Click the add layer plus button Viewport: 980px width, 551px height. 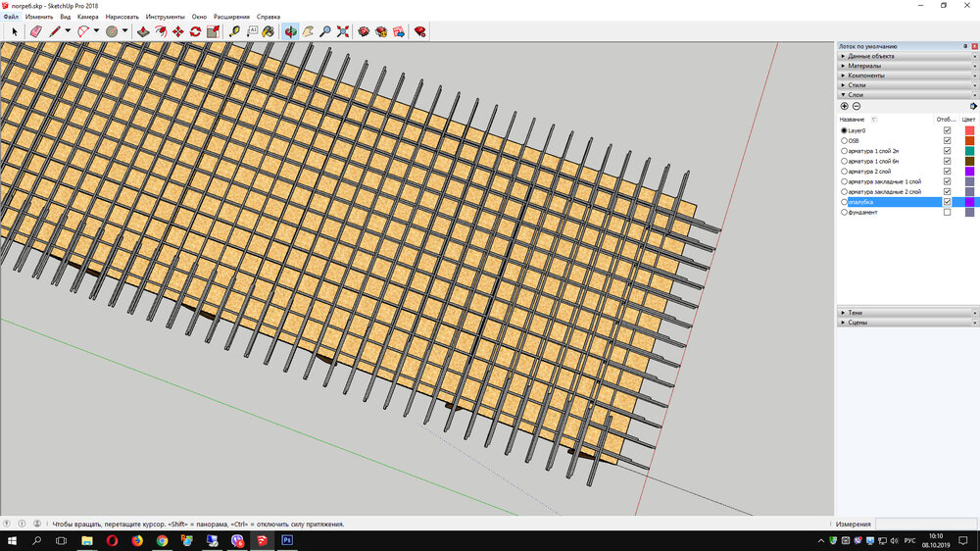(845, 106)
